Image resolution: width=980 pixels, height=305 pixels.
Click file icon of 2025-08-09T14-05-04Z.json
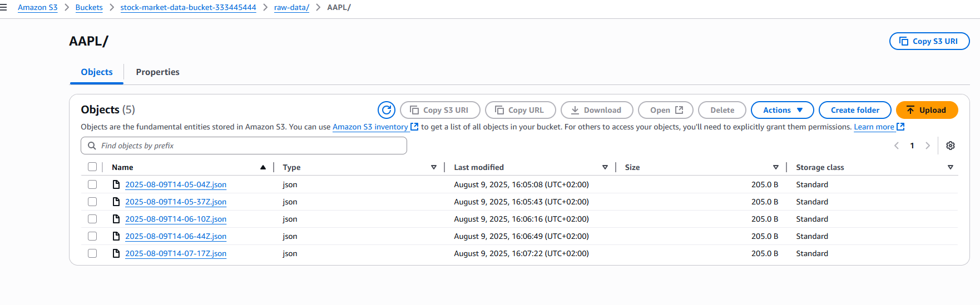pos(116,184)
